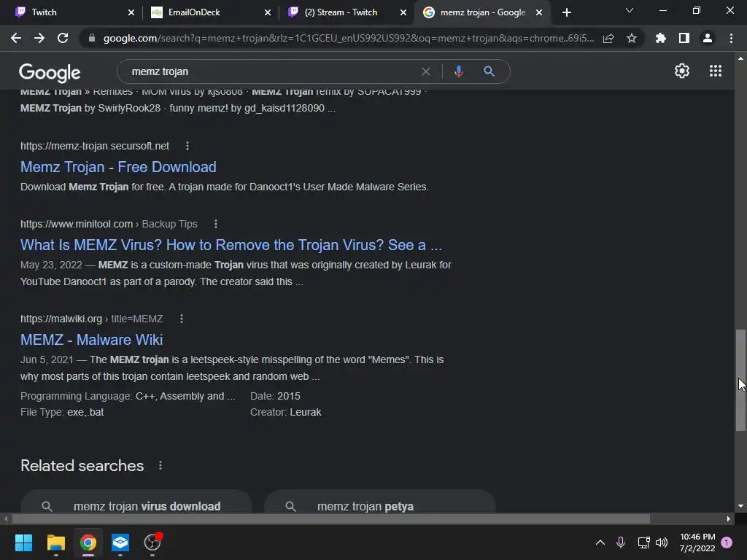Open Memz Trojan - Free Download link
The image size is (747, 560).
118,167
